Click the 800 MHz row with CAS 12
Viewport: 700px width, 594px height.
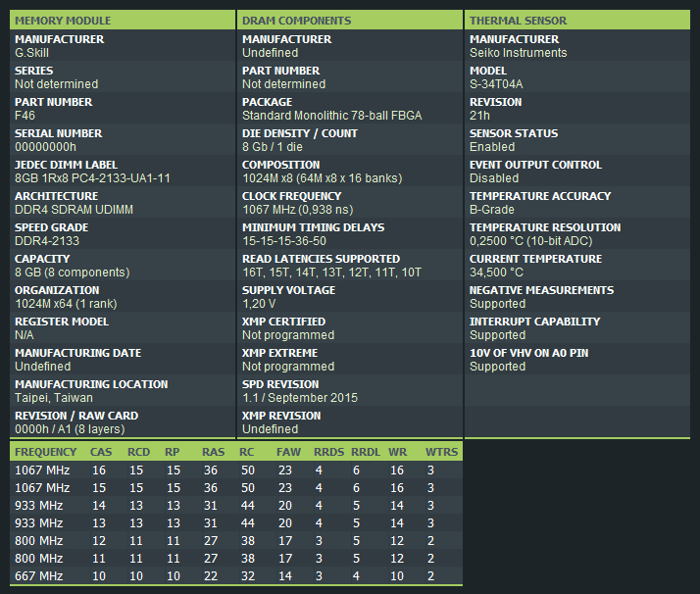[236, 540]
